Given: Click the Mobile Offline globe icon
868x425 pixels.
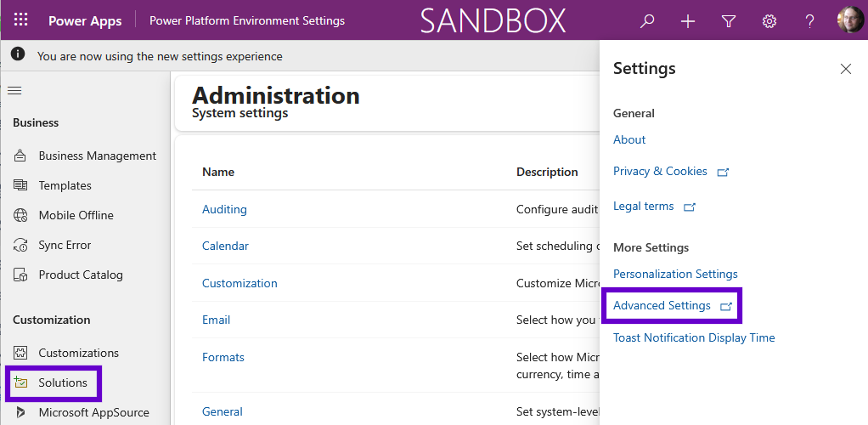Looking at the screenshot, I should (20, 215).
